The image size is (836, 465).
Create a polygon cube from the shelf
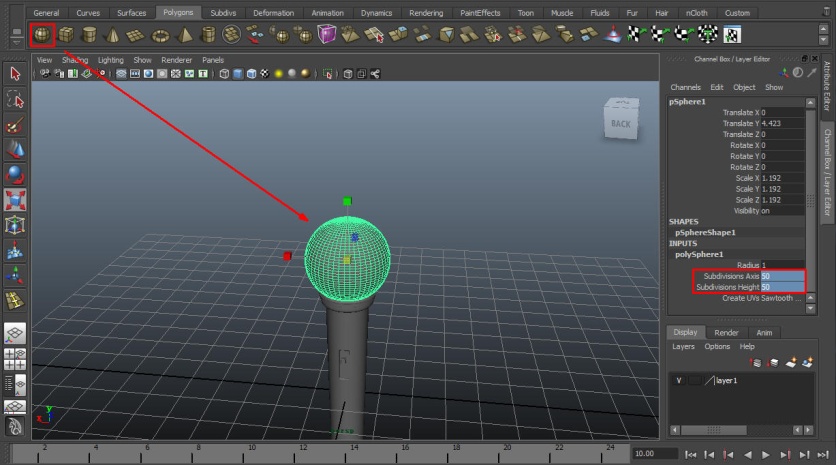click(66, 35)
